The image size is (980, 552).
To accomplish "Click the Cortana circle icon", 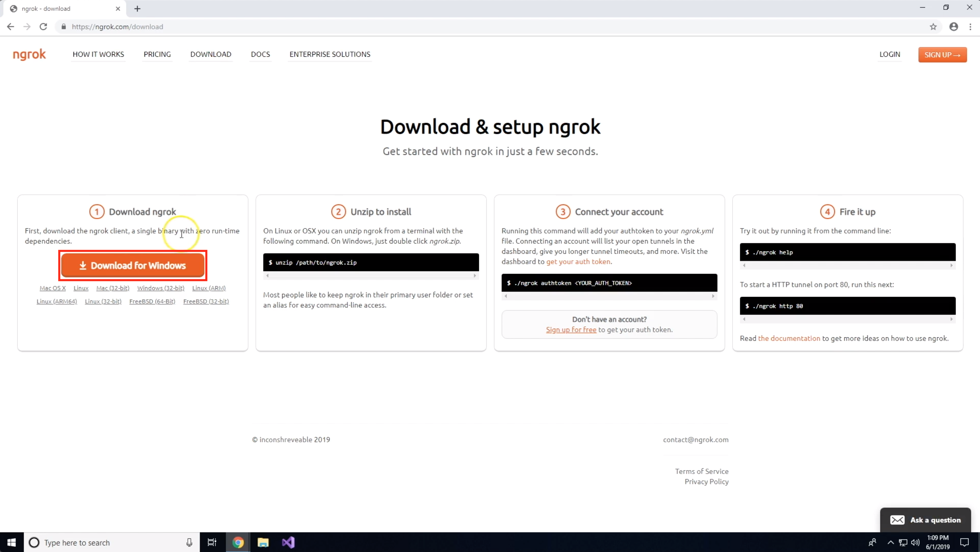I will (x=34, y=543).
